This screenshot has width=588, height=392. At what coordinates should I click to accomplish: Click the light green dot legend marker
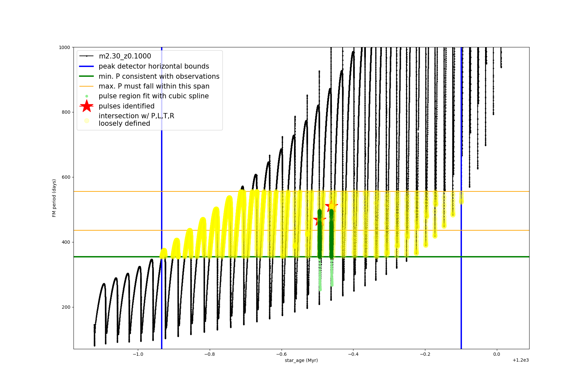(x=87, y=96)
